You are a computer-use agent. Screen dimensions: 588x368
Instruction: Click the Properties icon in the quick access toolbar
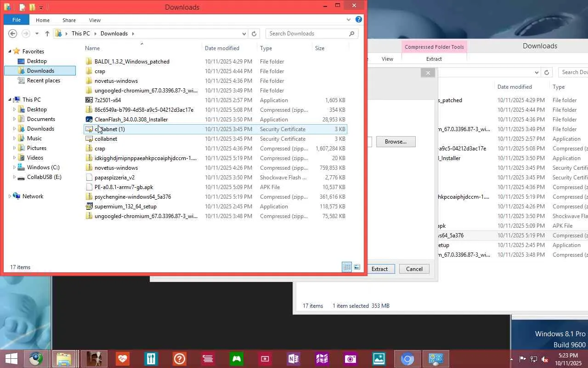point(22,7)
